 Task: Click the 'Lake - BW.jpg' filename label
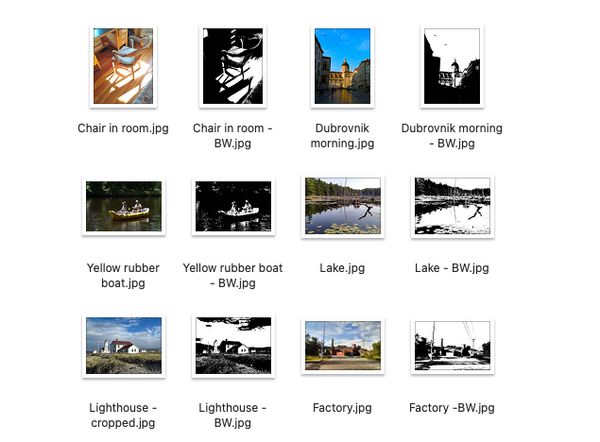pyautogui.click(x=452, y=268)
